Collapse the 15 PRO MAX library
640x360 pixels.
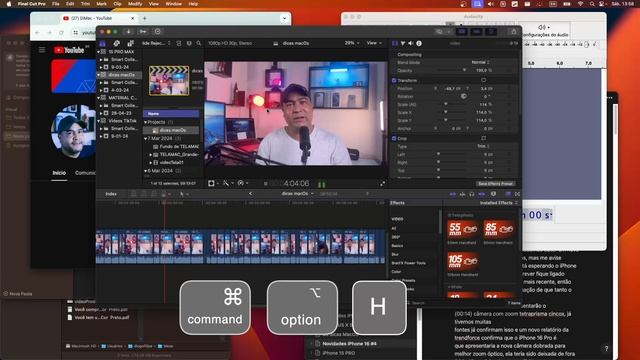[99, 52]
